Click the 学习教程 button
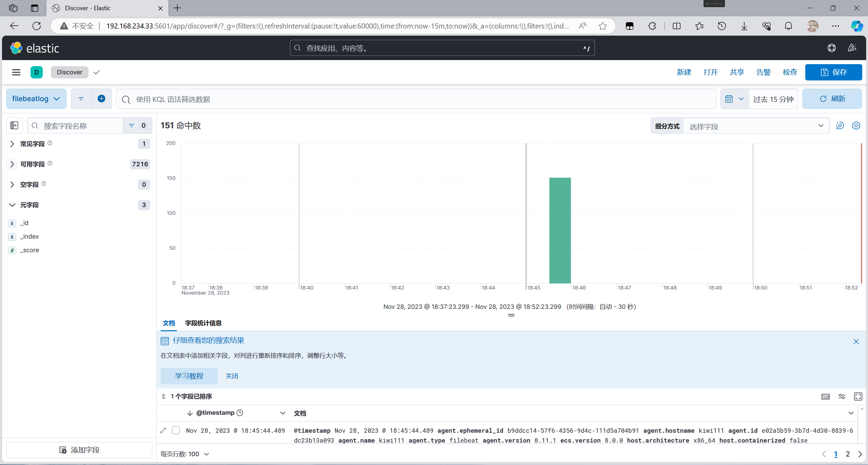 click(x=189, y=376)
